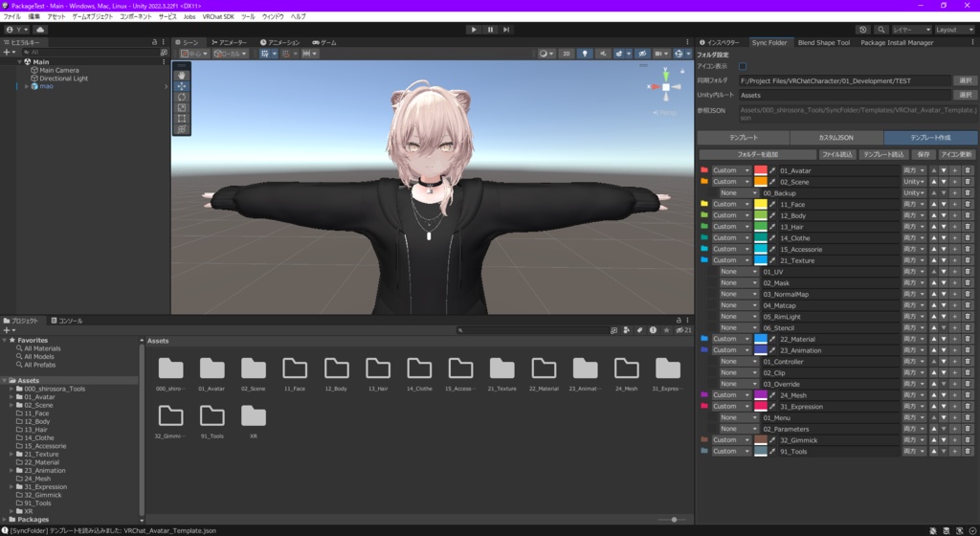
Task: Select the Rotate tool in Scene view
Action: point(181,97)
